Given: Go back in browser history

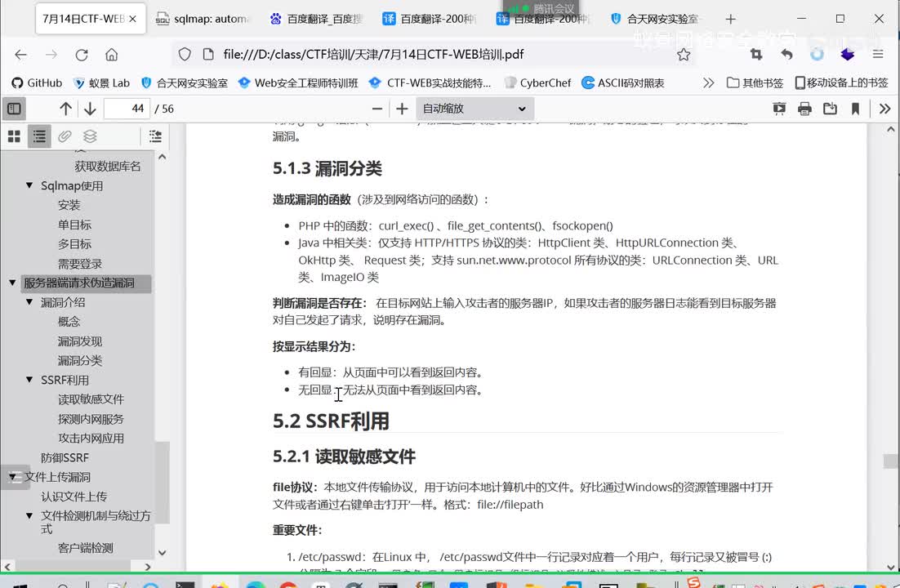Looking at the screenshot, I should [20, 55].
